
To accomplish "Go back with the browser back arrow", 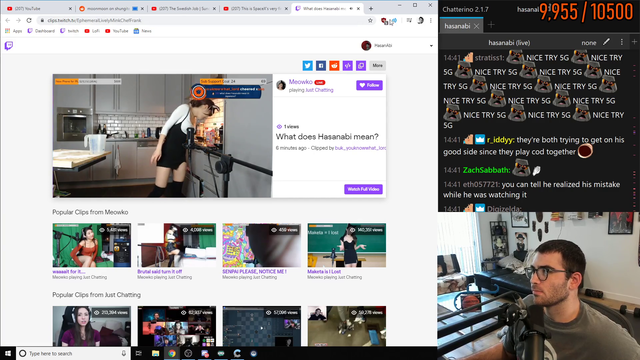I will click(x=7, y=20).
